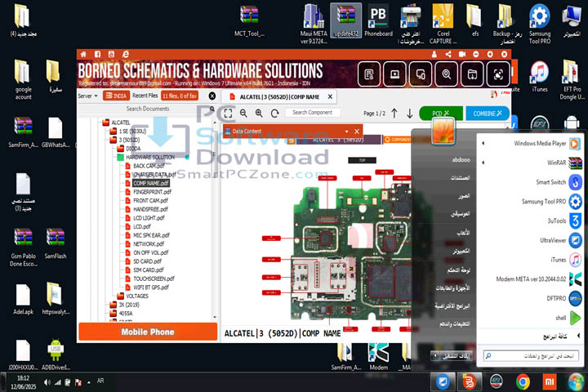Open the document list header button
The image size is (588, 392).
click(x=369, y=74)
